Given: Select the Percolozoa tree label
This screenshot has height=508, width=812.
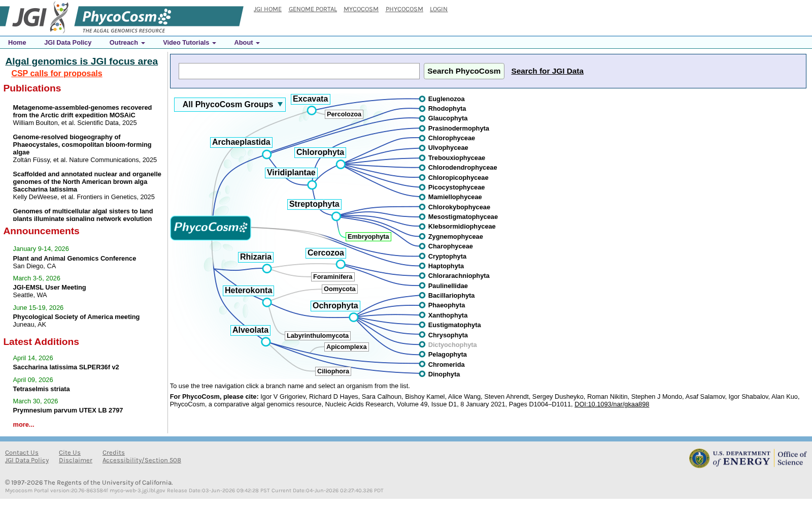Looking at the screenshot, I should click(344, 114).
